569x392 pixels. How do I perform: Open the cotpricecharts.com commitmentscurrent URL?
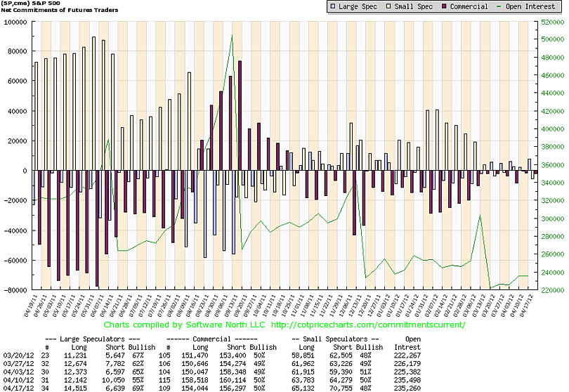tap(368, 325)
